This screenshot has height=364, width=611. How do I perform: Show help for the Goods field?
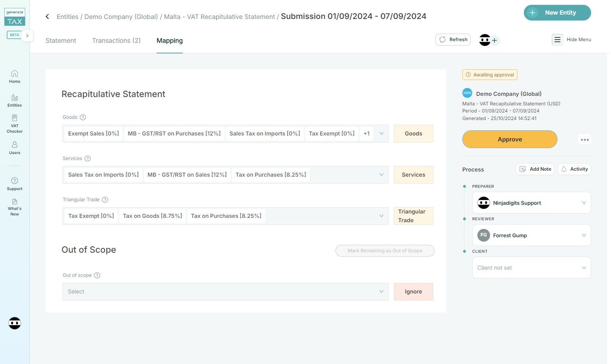[83, 117]
